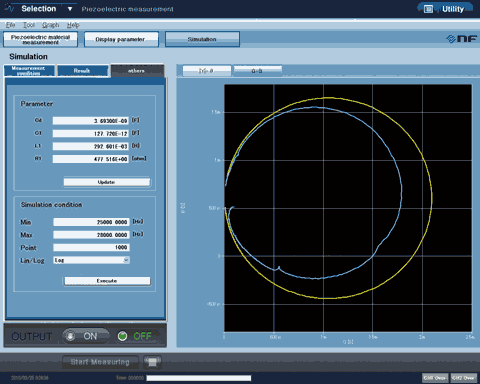Show the G-B graph tab
This screenshot has width=480, height=384.
257,71
